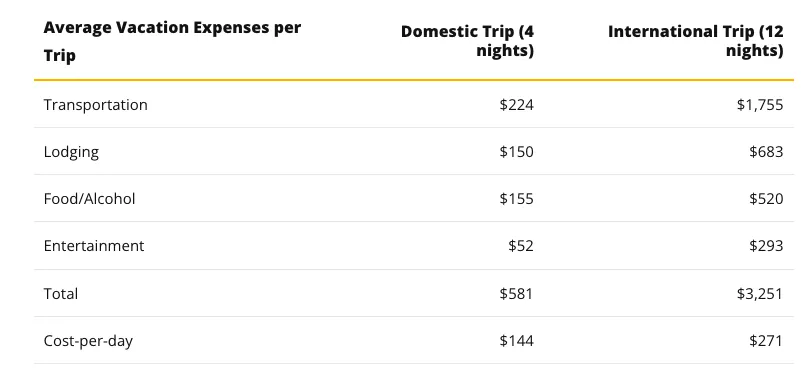
Task: Click the $1,755 international transportation value
Action: click(x=760, y=105)
